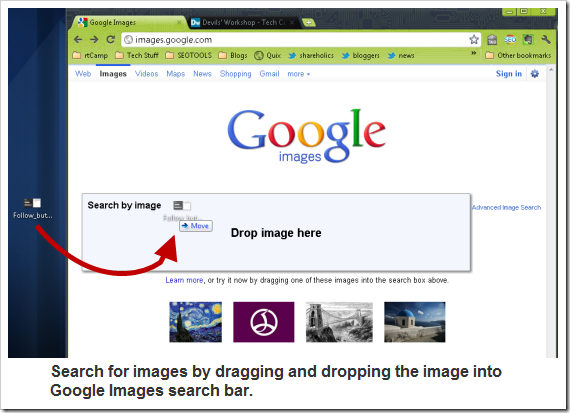Click the Search by image heading

(124, 205)
